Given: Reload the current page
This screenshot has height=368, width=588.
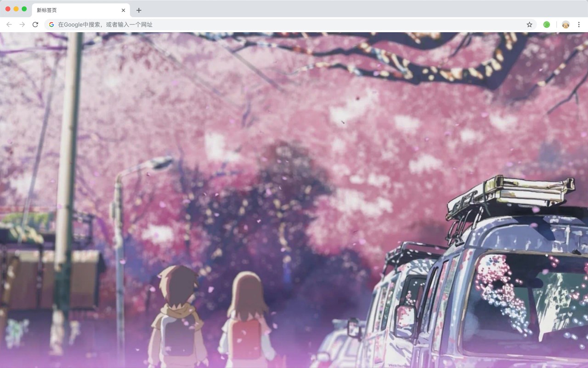Looking at the screenshot, I should coord(35,24).
